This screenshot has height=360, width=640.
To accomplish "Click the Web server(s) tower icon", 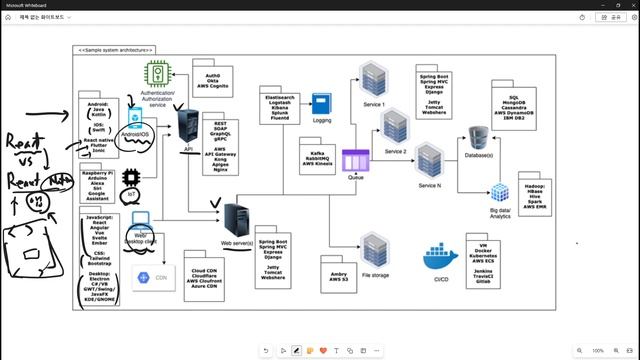I will [237, 220].
